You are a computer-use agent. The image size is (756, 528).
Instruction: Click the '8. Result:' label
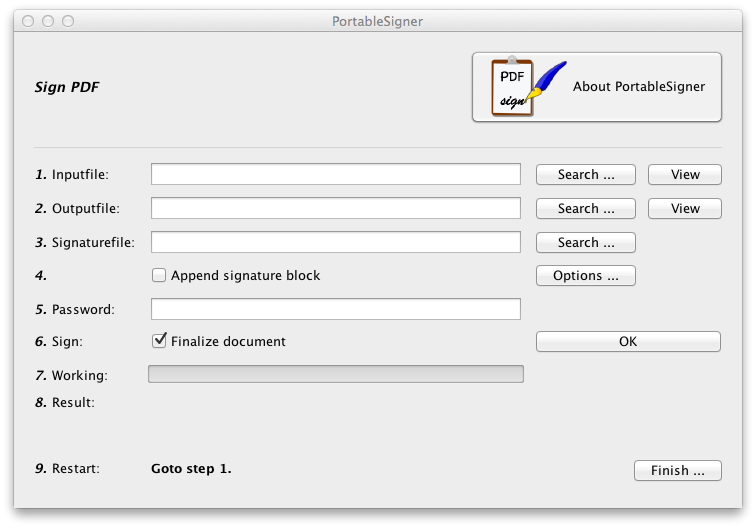tap(65, 402)
